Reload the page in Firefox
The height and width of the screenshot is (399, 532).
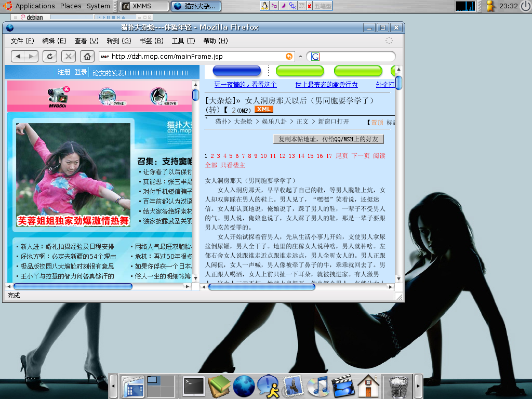pyautogui.click(x=50, y=56)
